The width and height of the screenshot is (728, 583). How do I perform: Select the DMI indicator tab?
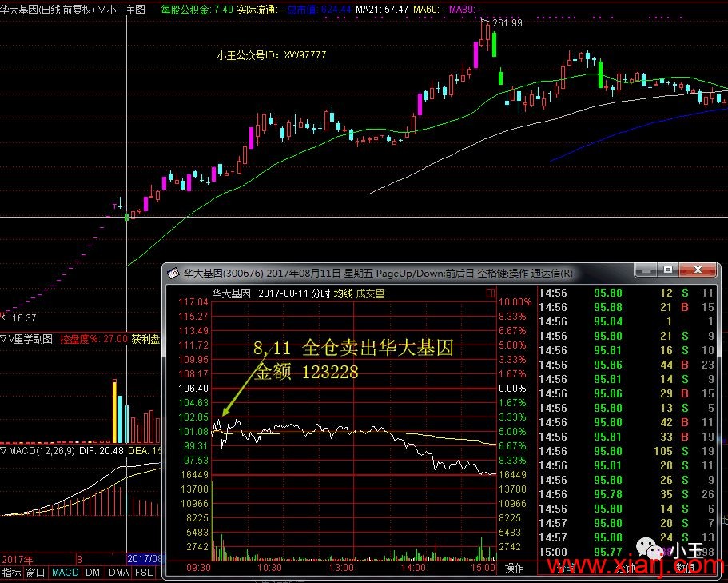(94, 573)
